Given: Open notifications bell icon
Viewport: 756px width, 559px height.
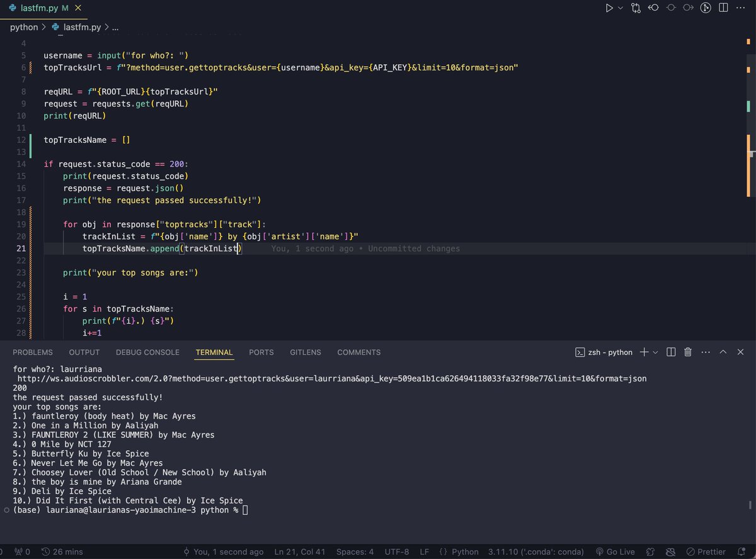Looking at the screenshot, I should (741, 552).
